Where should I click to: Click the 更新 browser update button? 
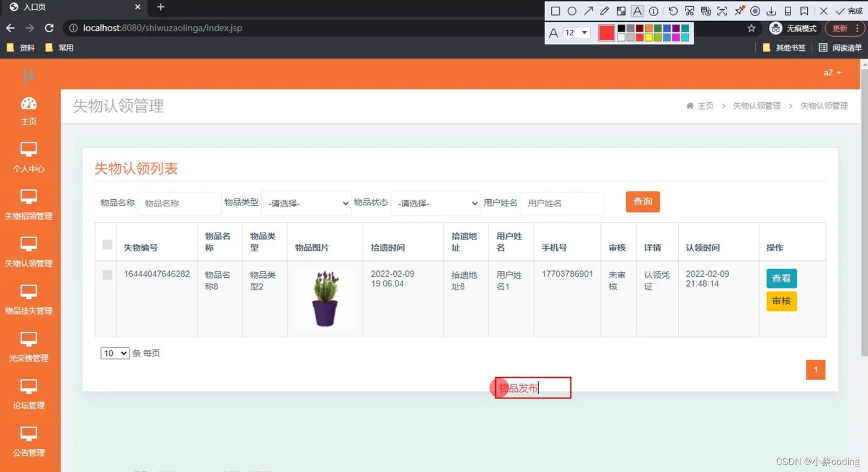point(844,28)
